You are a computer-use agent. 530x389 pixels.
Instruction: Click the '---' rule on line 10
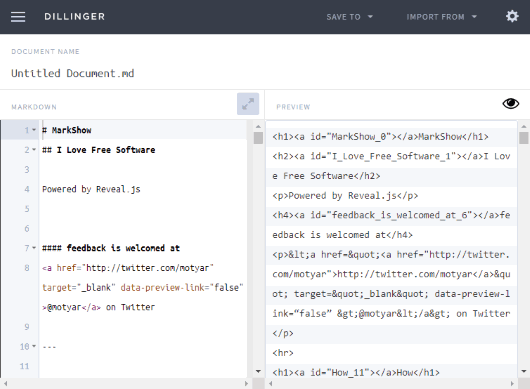49,347
